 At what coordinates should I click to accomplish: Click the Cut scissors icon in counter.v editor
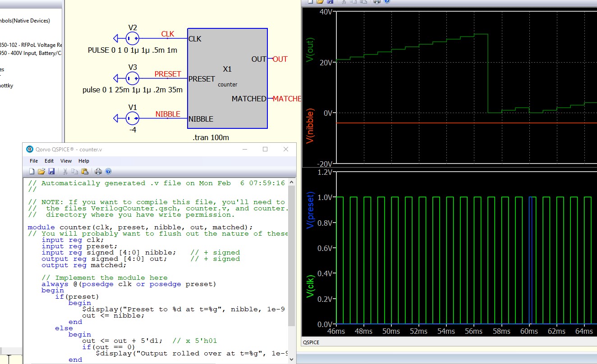tap(65, 171)
